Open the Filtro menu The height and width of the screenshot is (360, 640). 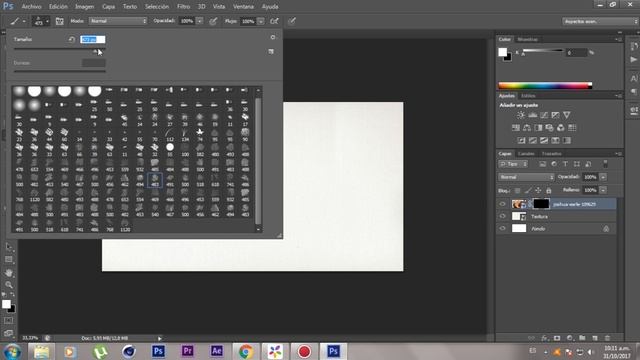[x=183, y=7]
